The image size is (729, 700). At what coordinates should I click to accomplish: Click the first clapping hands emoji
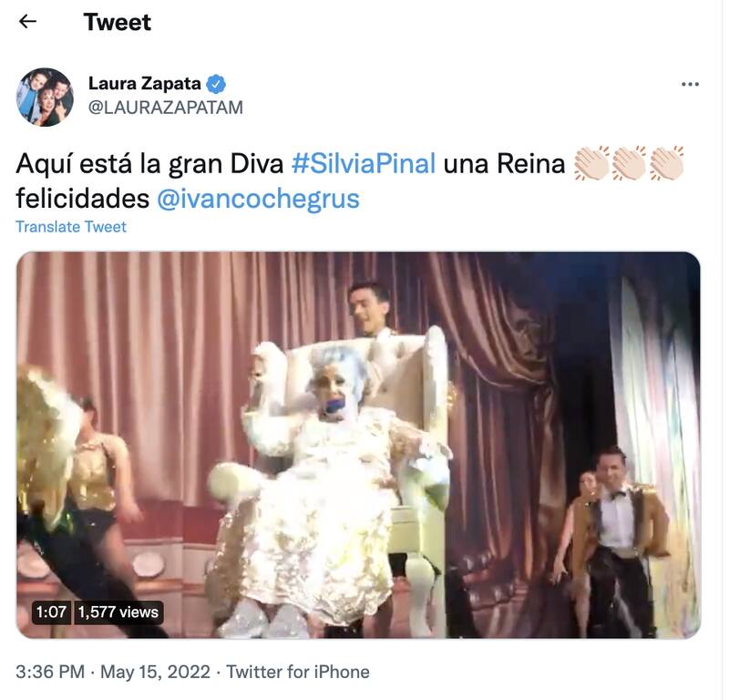coord(591,164)
